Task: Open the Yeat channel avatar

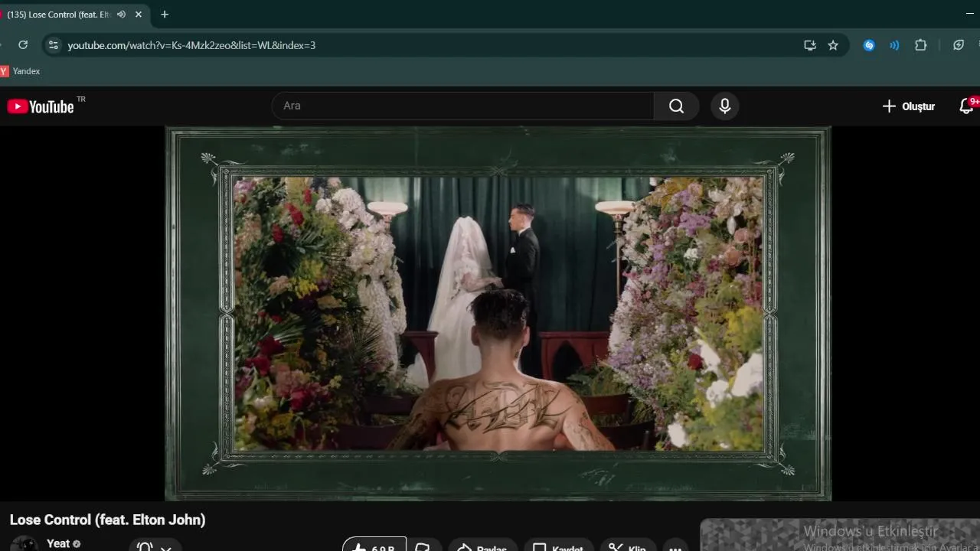Action: pyautogui.click(x=24, y=543)
